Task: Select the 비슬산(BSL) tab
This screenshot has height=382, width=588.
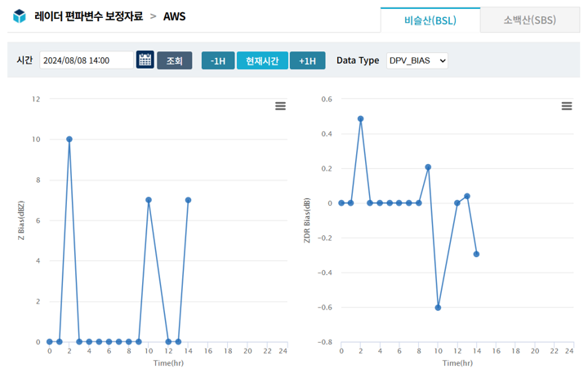Action: pos(430,20)
